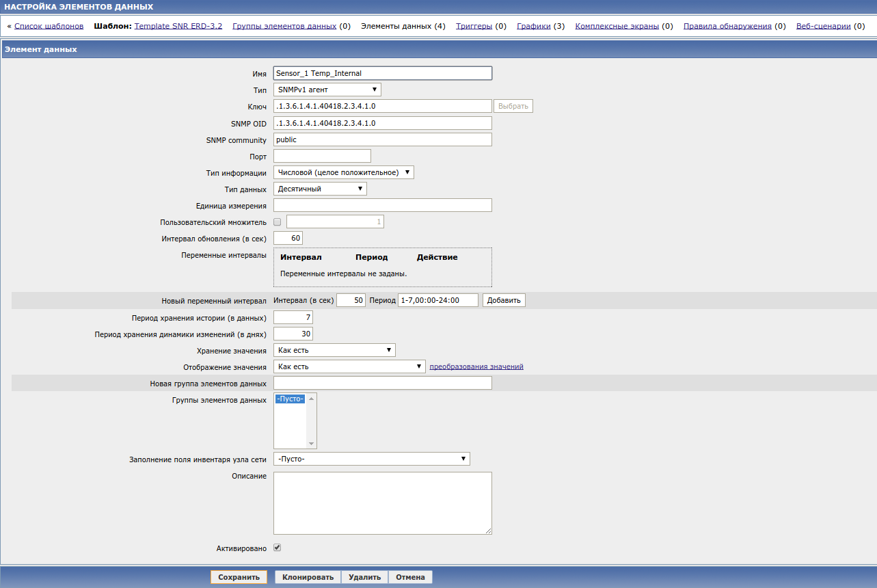
Task: Open the 'Тип данных' dropdown
Action: coord(320,189)
